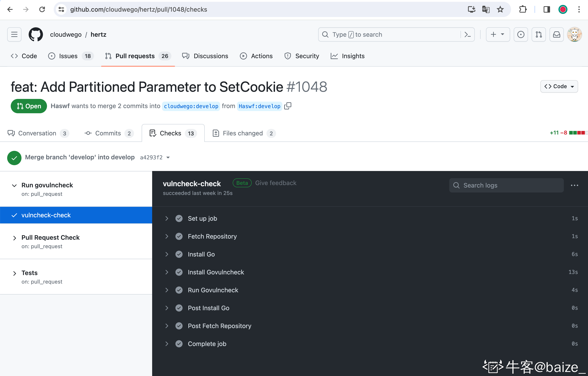This screenshot has height=376, width=588.
Task: Open the global pull requests icon in the header
Action: pos(539,34)
